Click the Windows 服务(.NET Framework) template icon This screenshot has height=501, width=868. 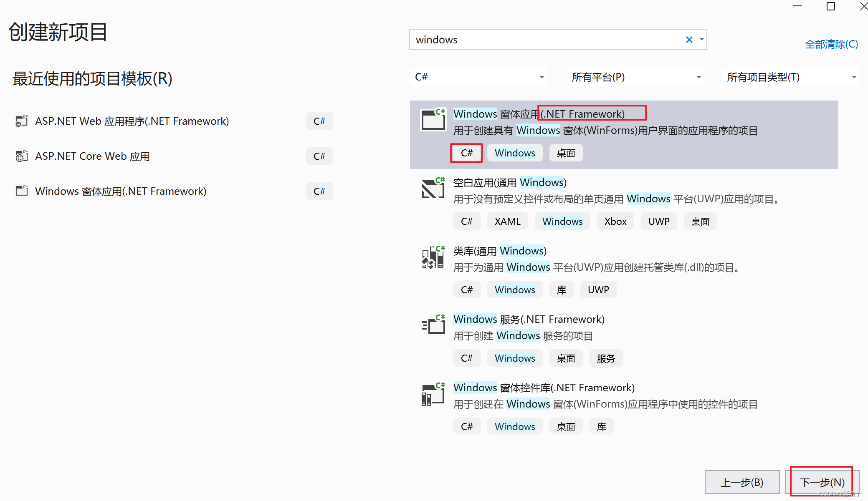pos(433,325)
